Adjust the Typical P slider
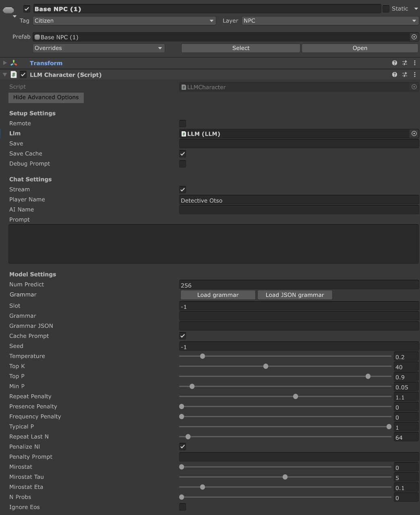420x515 pixels. 285,427
